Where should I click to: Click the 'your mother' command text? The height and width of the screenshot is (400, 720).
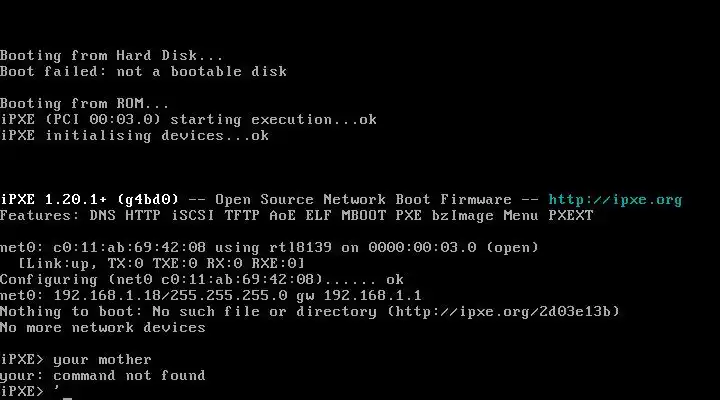click(x=102, y=360)
